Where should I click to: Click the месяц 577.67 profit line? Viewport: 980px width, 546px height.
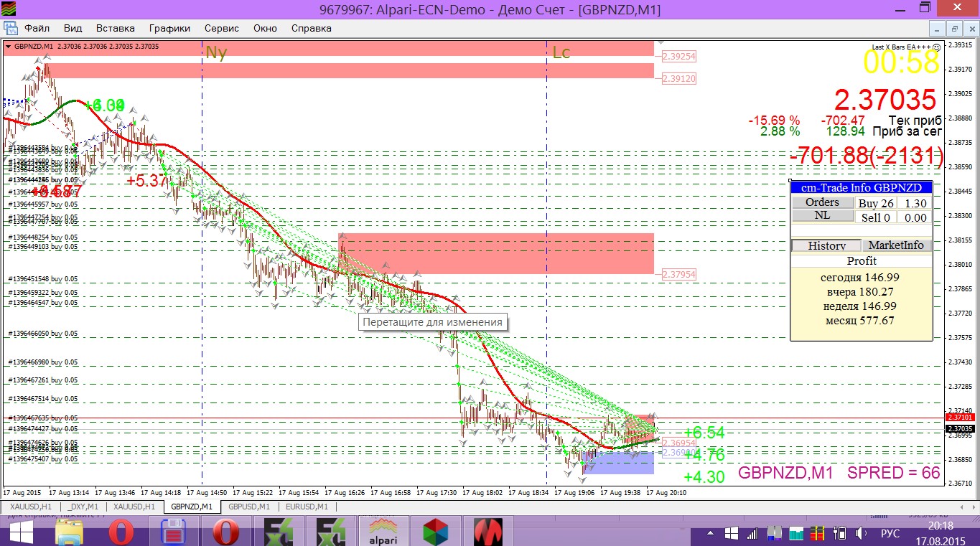click(x=860, y=320)
